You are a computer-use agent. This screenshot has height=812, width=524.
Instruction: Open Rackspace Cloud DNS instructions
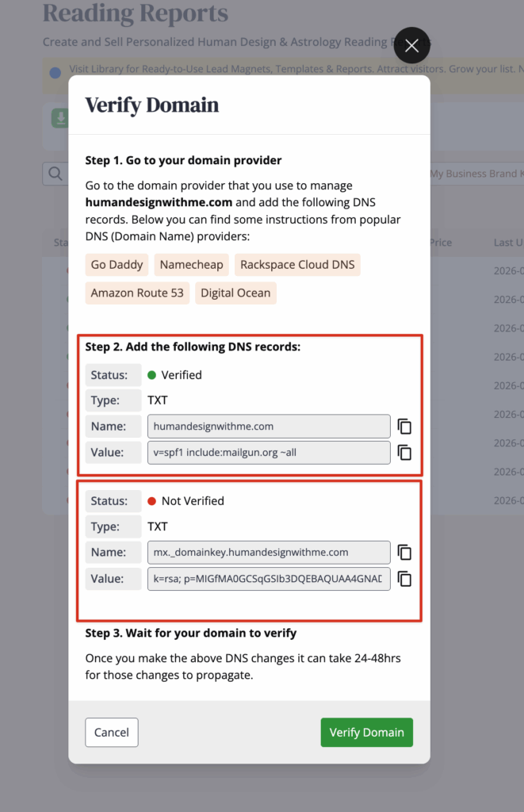pos(297,265)
